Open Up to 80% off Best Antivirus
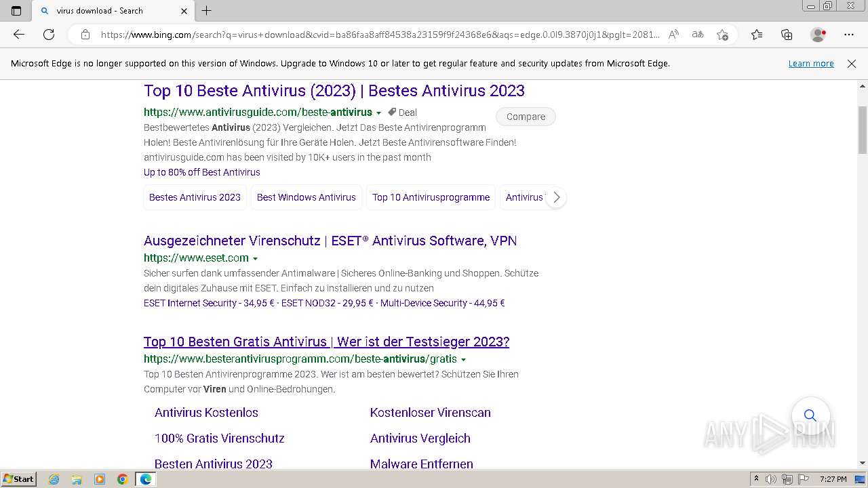 (202, 172)
